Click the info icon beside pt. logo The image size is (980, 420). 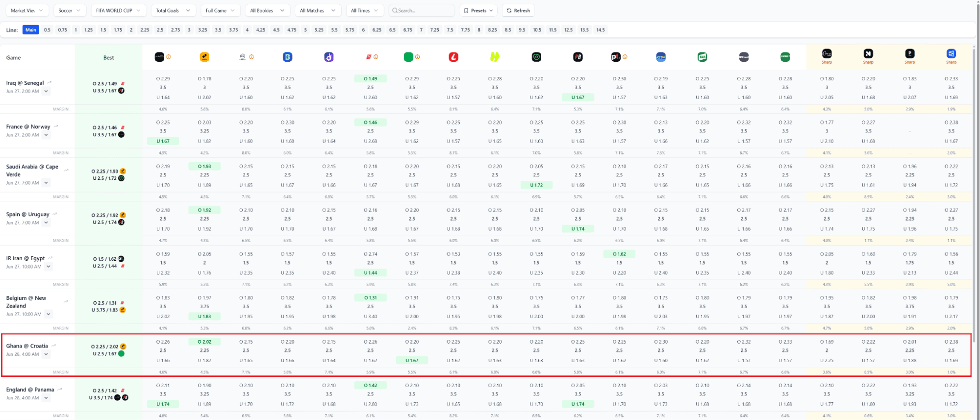tap(625, 57)
